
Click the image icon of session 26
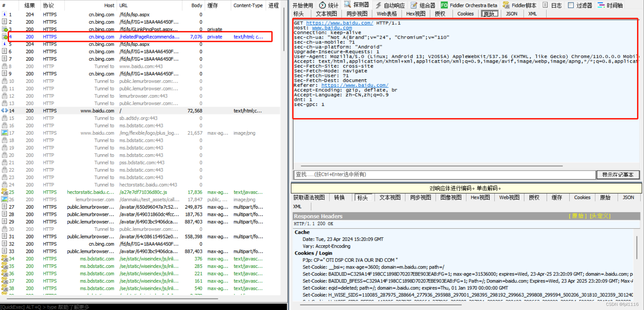point(5,199)
